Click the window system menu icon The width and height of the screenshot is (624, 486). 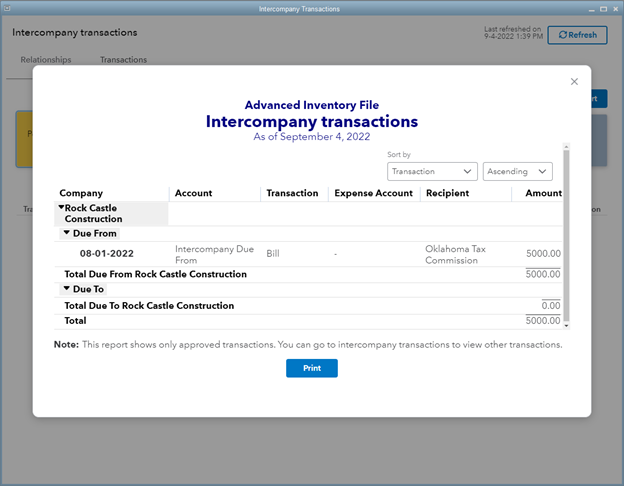pos(8,8)
